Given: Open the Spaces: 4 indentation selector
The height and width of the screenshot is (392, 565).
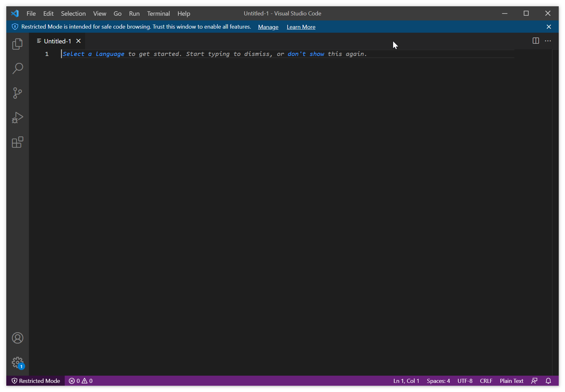Looking at the screenshot, I should 438,381.
